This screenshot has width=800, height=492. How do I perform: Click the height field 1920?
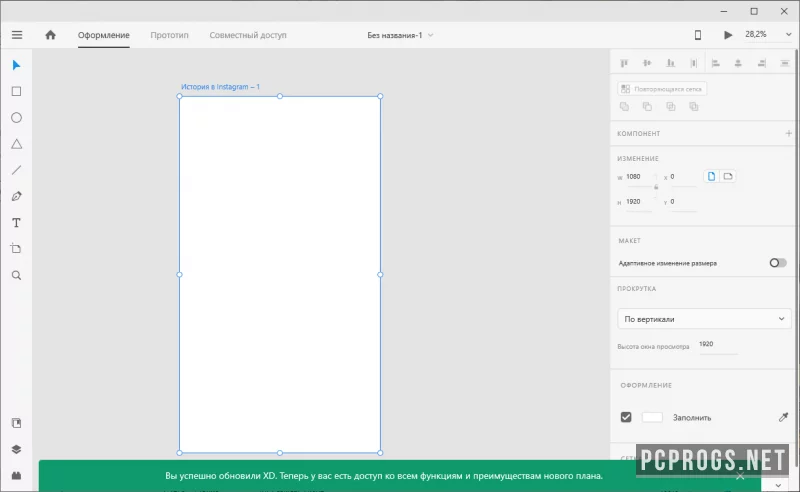[x=639, y=202]
